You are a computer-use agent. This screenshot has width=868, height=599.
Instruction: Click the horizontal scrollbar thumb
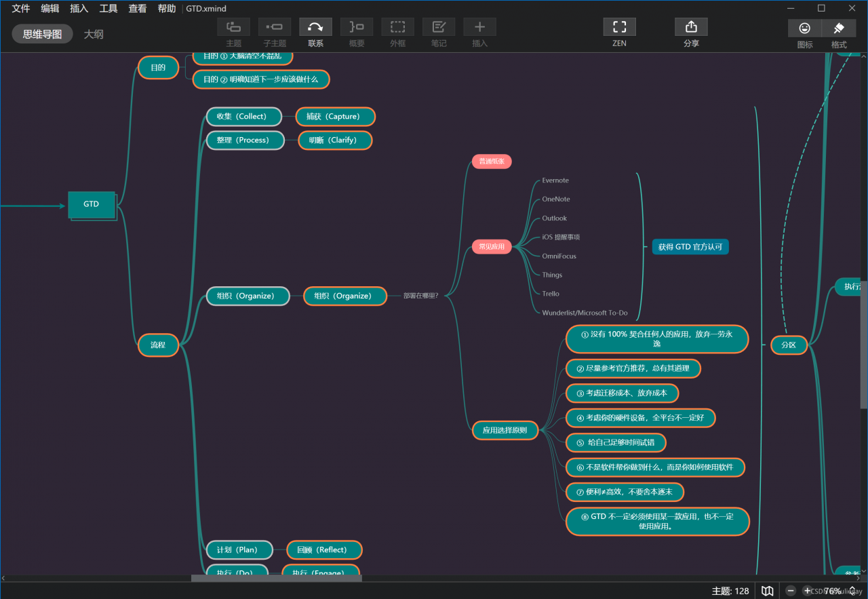pyautogui.click(x=277, y=578)
